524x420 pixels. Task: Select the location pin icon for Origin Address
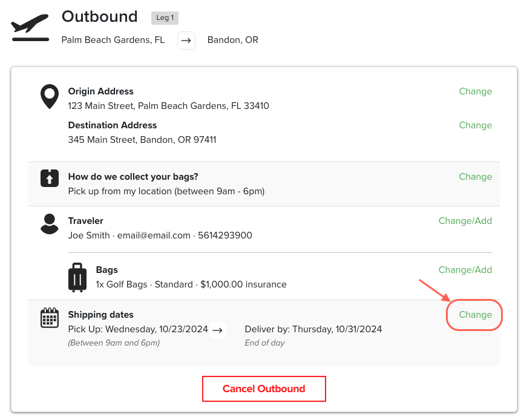(50, 97)
